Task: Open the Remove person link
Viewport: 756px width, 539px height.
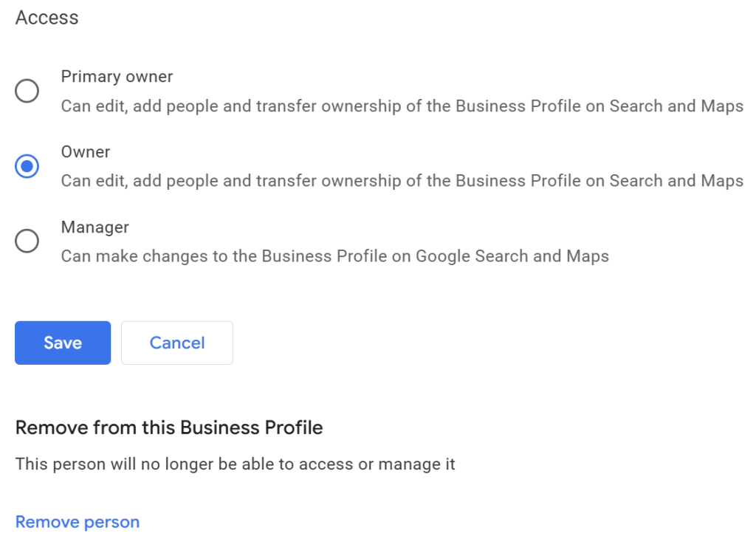Action: (x=78, y=522)
